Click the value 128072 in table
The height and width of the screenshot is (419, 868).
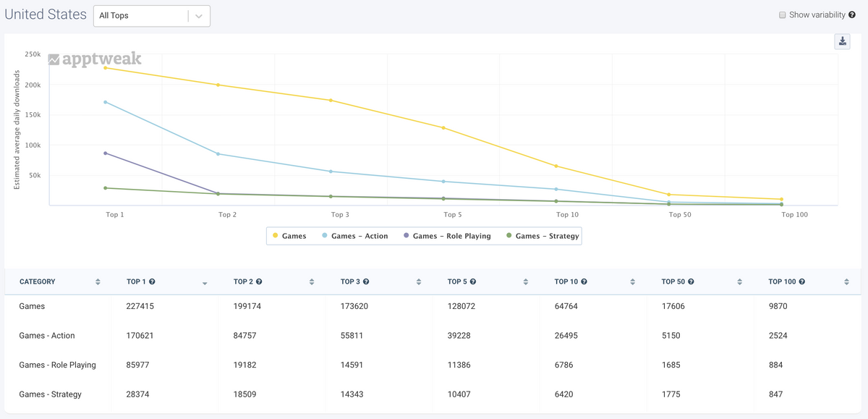tap(461, 306)
